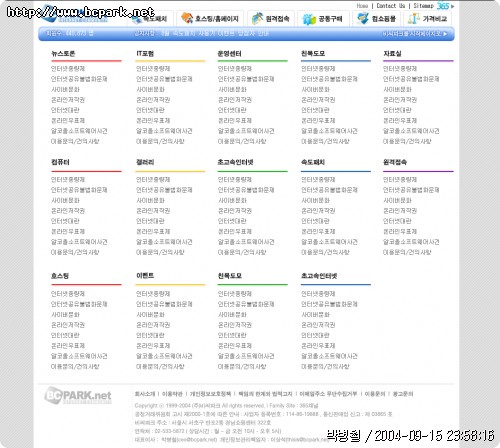Click 인터넷공유불법화문제 under IT포럼
500x448 pixels.
point(164,79)
